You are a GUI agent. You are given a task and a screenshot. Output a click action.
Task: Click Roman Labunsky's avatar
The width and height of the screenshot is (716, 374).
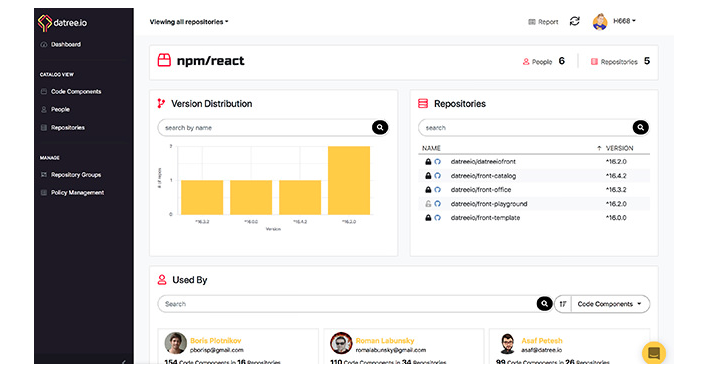coord(341,343)
